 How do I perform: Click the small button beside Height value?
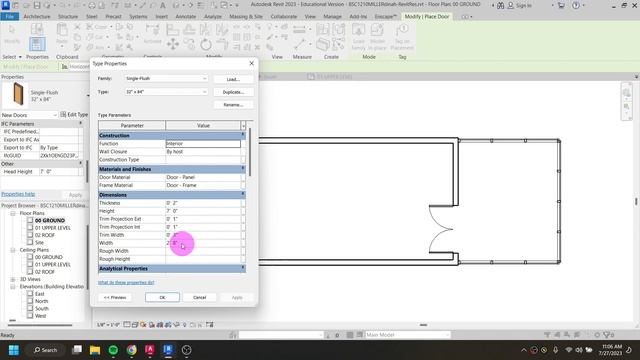pos(243,211)
